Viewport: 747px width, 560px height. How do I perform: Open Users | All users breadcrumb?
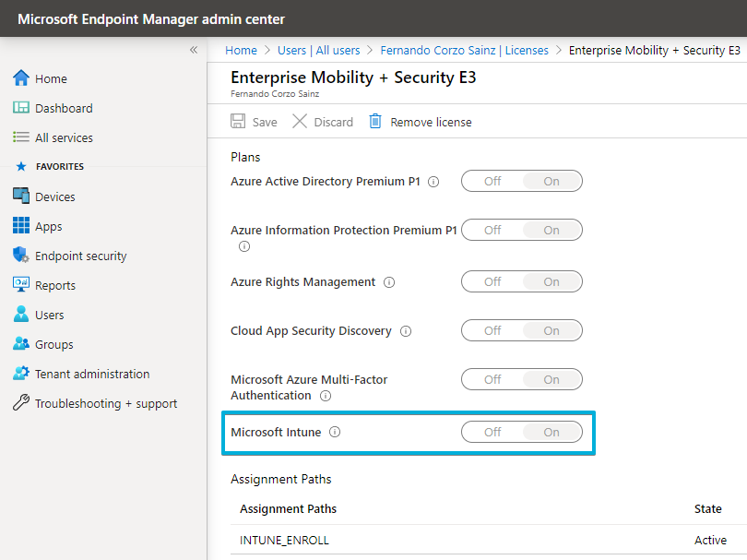(319, 50)
